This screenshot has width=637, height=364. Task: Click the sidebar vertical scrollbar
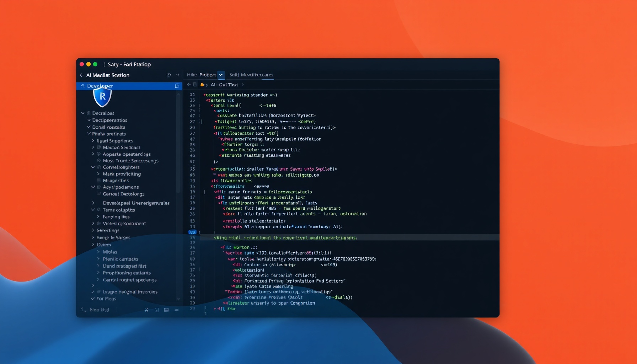178,142
